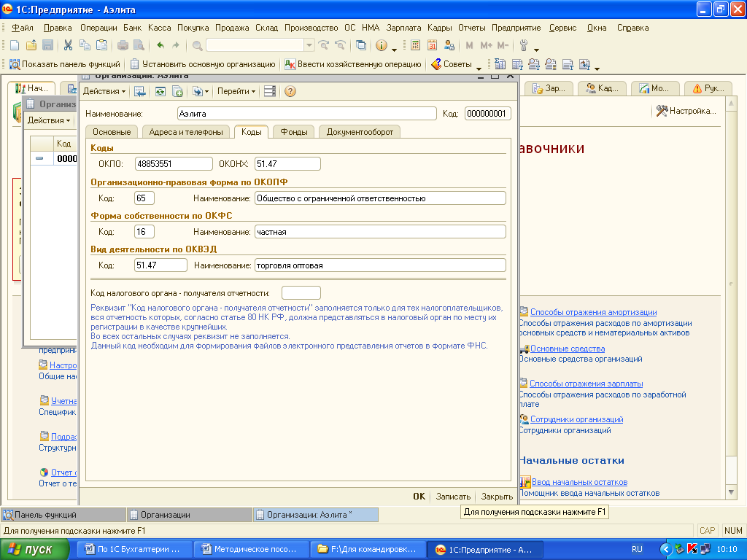Click the OK button
This screenshot has width=747, height=560.
[x=419, y=496]
